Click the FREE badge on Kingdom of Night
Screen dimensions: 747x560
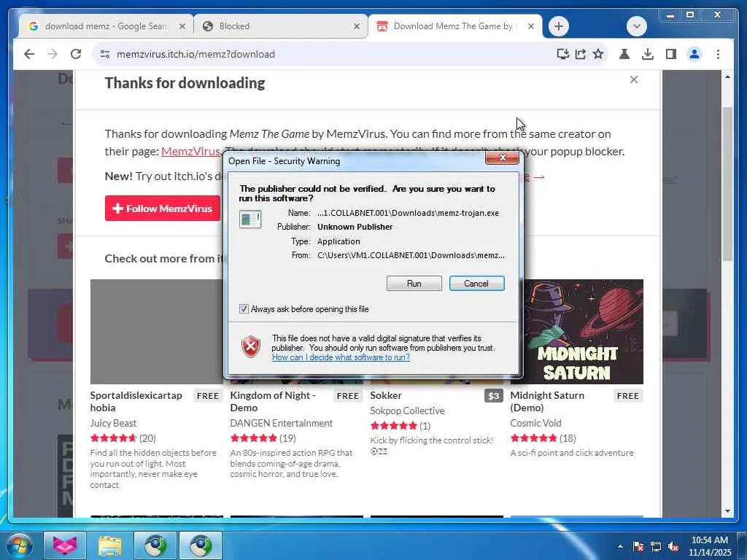coord(348,396)
